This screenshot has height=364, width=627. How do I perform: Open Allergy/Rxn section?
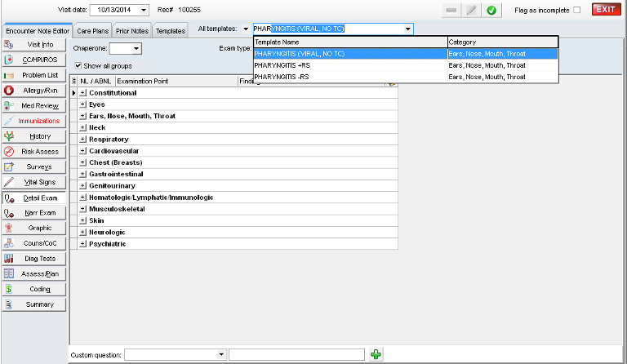point(34,91)
